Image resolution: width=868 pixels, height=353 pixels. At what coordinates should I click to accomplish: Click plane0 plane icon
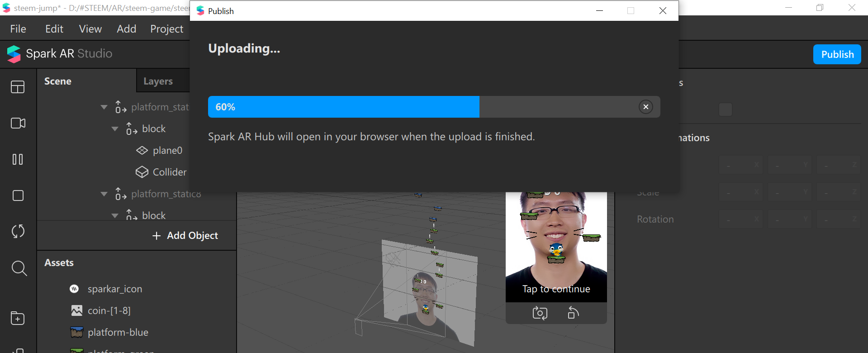(x=142, y=150)
